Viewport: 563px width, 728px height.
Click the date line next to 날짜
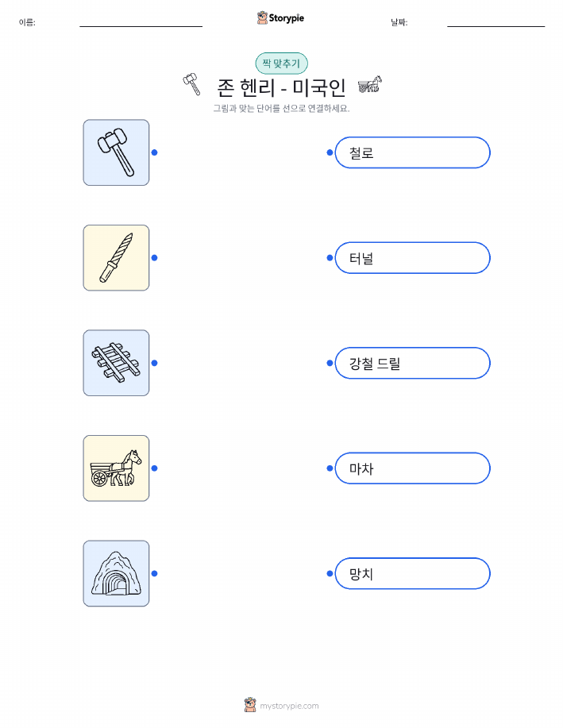(x=496, y=25)
